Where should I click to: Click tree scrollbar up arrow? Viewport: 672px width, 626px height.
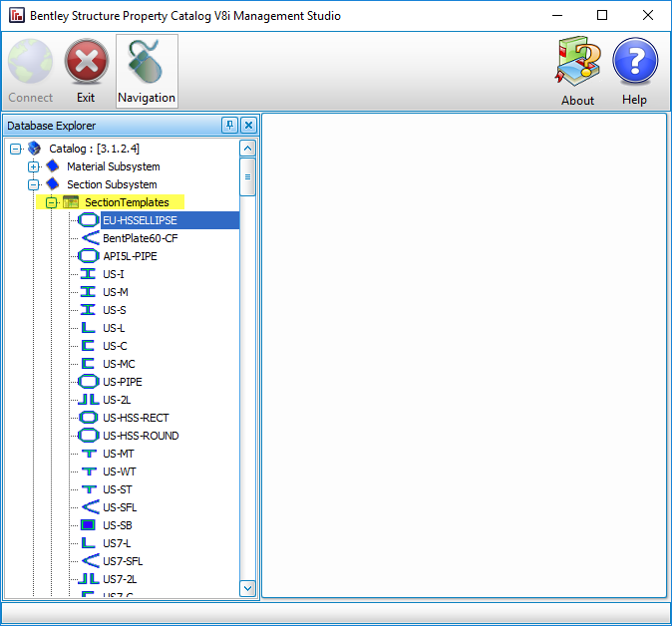coord(247,149)
